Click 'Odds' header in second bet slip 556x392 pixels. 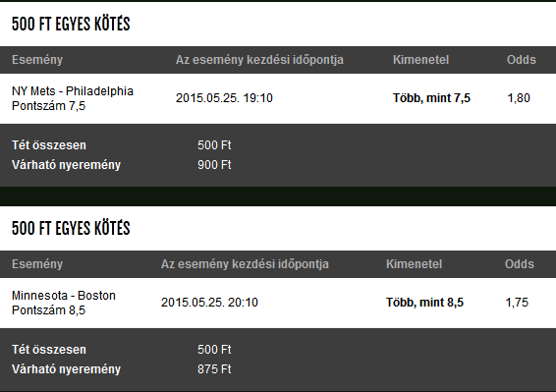pyautogui.click(x=520, y=264)
